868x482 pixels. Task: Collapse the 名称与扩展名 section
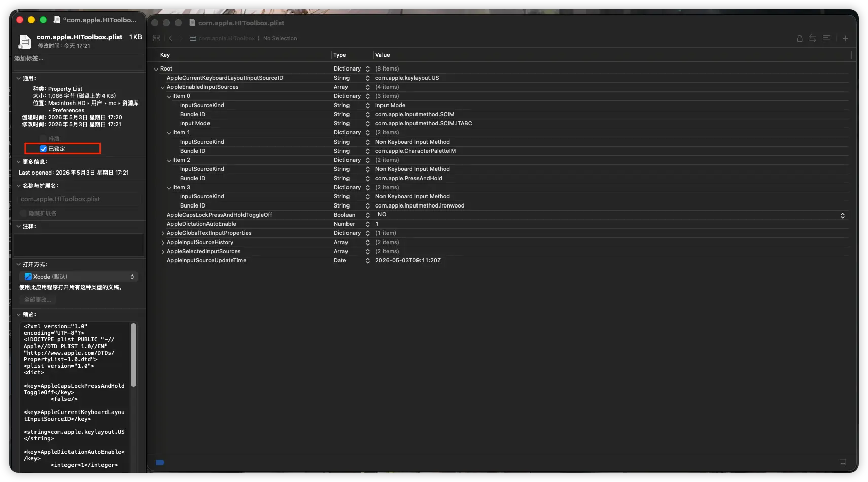19,186
